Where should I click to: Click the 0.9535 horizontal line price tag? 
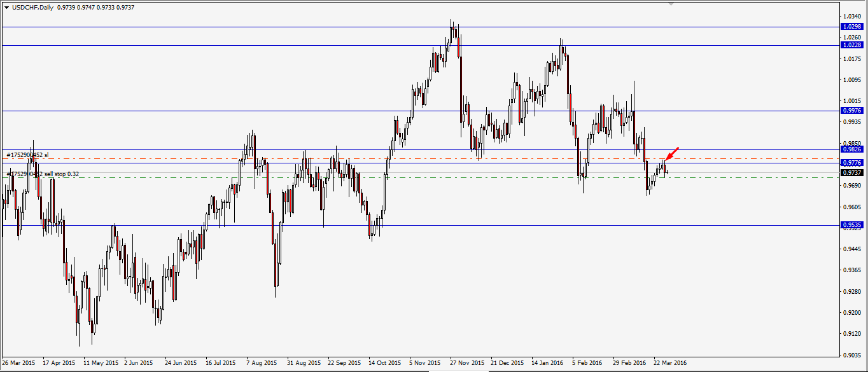click(x=851, y=225)
